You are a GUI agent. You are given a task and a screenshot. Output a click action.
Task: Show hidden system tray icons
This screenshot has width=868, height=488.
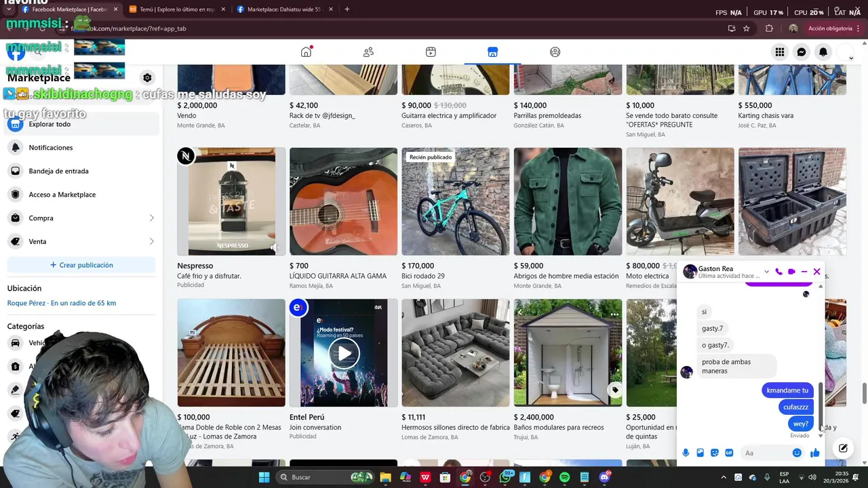723,477
